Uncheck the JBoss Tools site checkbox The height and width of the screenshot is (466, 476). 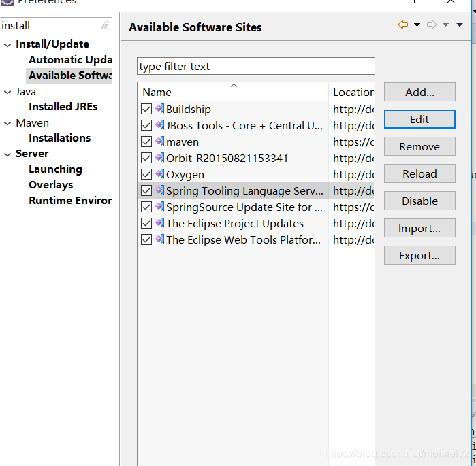click(x=146, y=125)
